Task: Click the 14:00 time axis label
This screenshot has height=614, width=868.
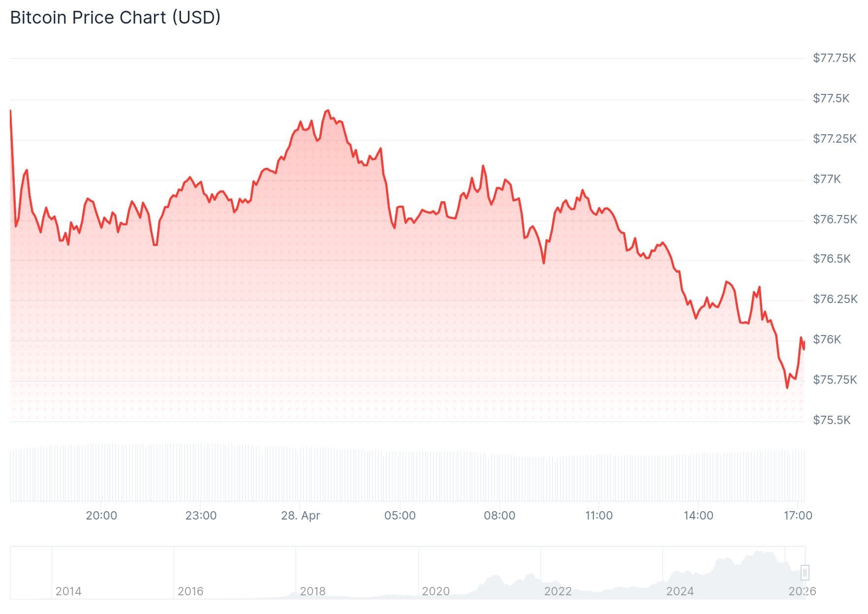Action: tap(698, 516)
